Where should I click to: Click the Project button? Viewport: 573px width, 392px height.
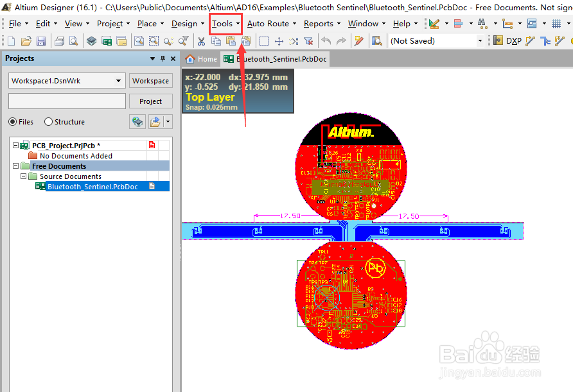pyautogui.click(x=150, y=101)
